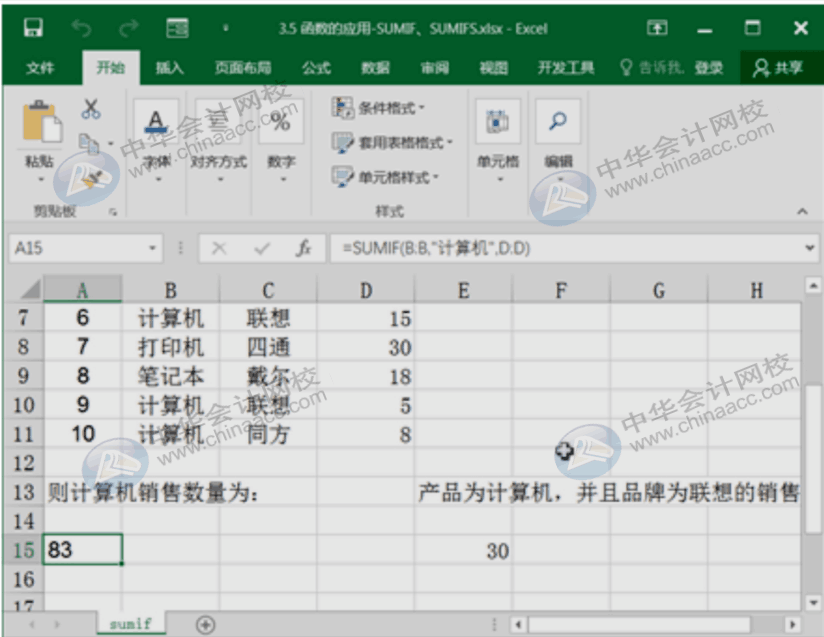This screenshot has height=637, width=824.
Task: Select column A header
Action: click(x=83, y=290)
